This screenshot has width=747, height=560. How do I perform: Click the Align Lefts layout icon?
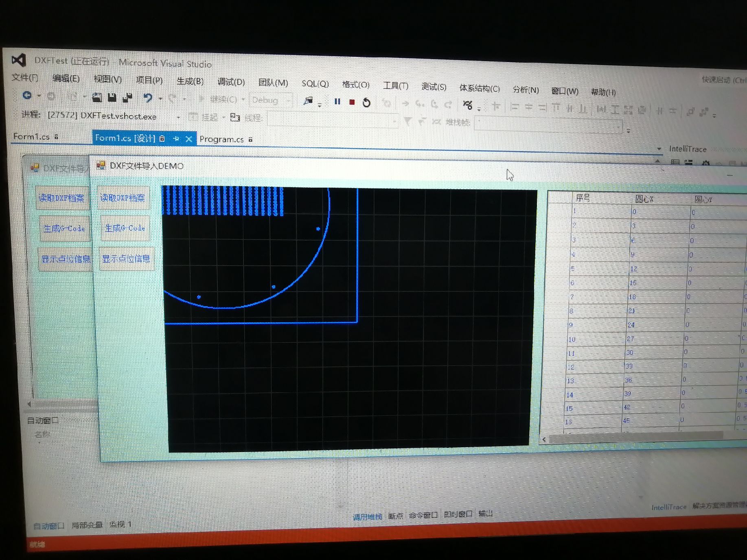515,107
